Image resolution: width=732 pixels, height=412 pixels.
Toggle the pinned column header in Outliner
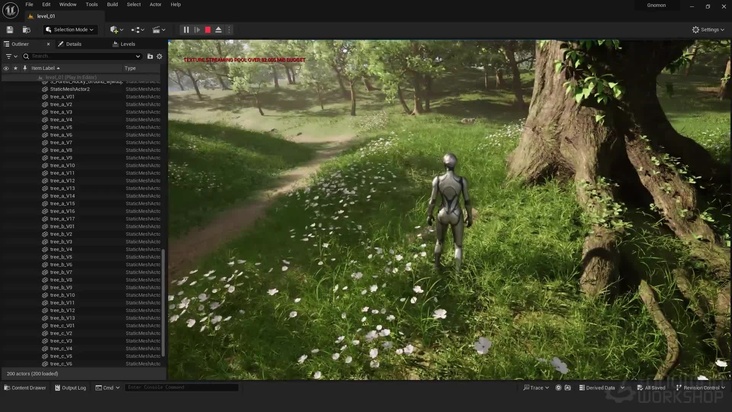[24, 68]
